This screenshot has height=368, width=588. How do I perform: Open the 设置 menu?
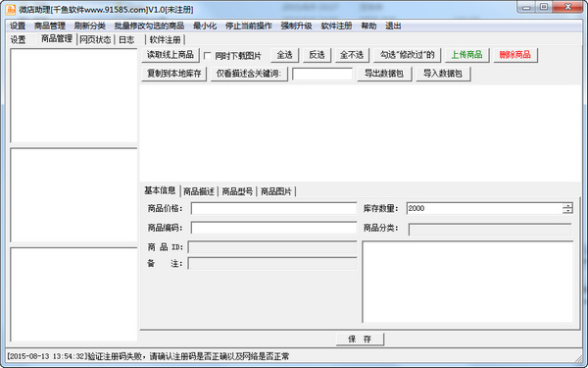(x=18, y=26)
